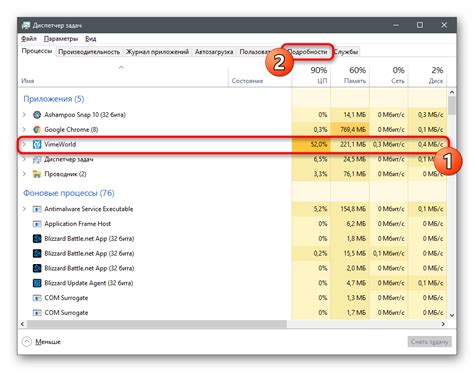The width and height of the screenshot is (474, 372).
Task: Click the Меньше link to show fewer details
Action: [48, 342]
